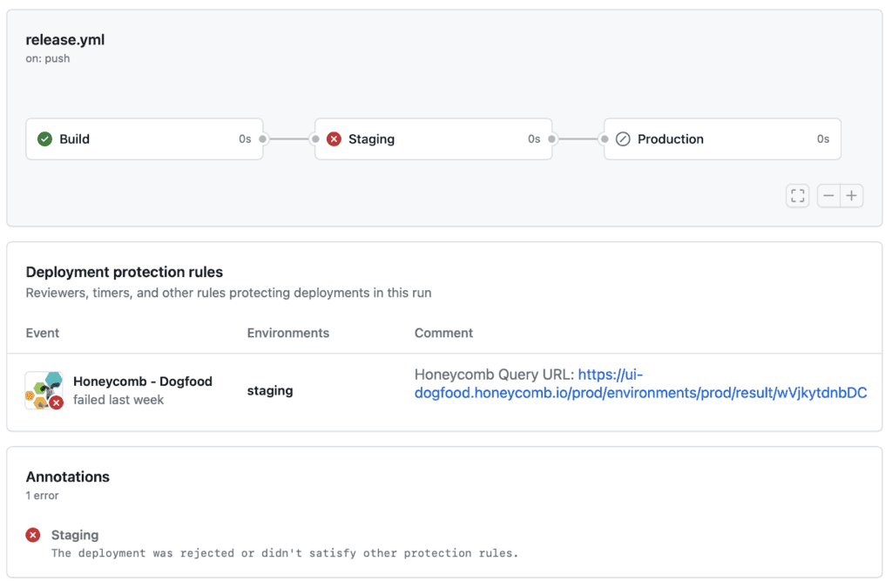Click the connector dot right of Build
This screenshot has width=892, height=588.
[x=263, y=139]
